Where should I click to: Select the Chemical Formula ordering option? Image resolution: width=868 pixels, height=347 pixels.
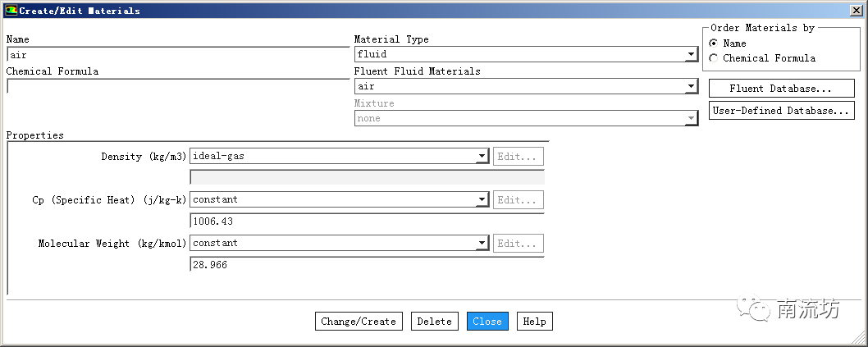[714, 58]
